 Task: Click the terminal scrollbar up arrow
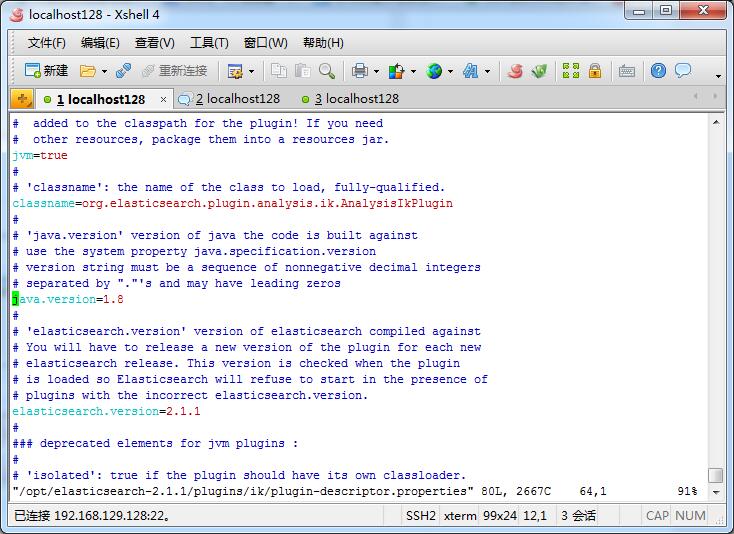click(716, 122)
